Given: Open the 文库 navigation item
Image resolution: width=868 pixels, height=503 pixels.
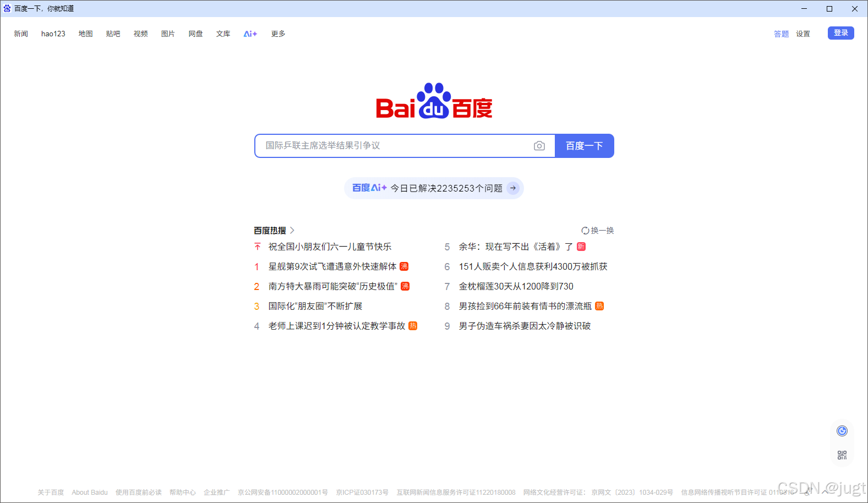Looking at the screenshot, I should (x=223, y=34).
